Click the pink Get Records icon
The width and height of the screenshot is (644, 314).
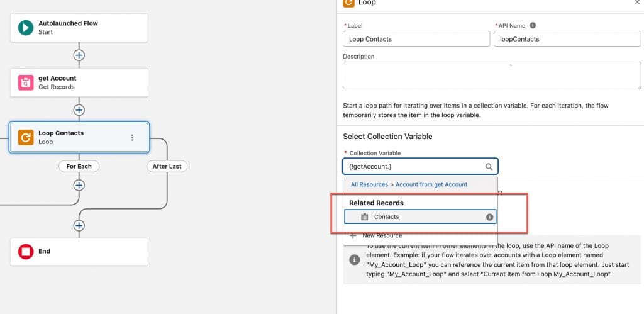point(25,82)
